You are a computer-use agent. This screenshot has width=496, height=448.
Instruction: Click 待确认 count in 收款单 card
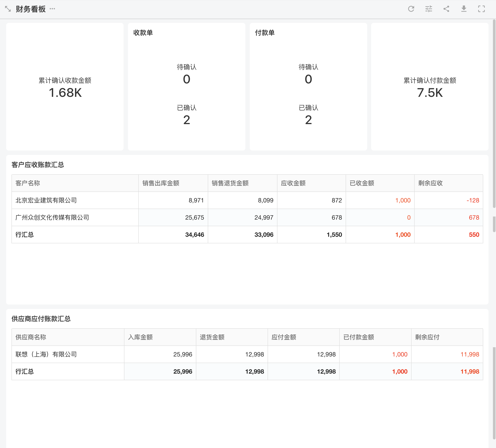pos(187,79)
